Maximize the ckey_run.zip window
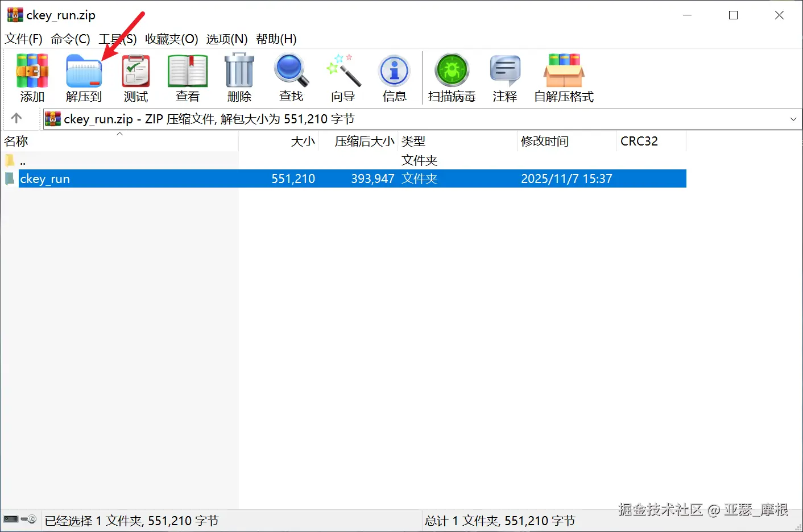Viewport: 803px width, 532px height. coord(733,15)
